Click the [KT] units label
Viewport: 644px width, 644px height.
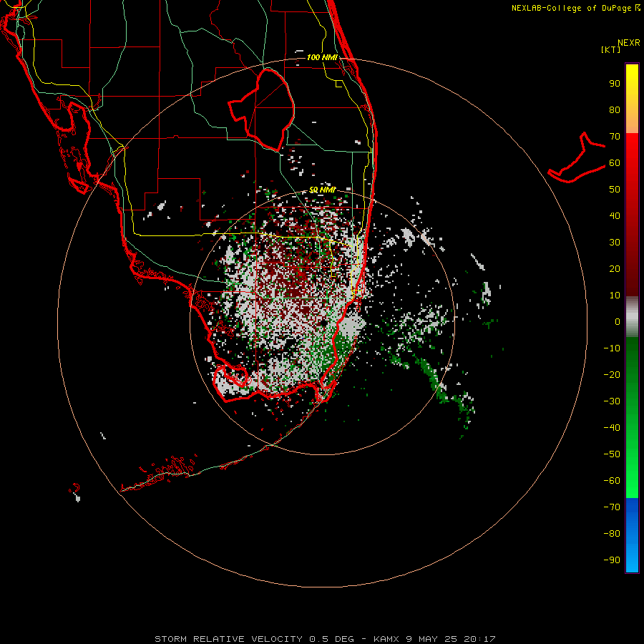(611, 49)
